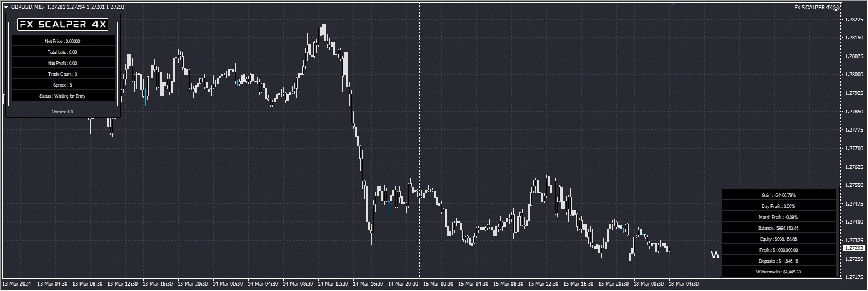Click the 1.27475 price axis label
Screen dimensions: 868x291
coord(854,204)
